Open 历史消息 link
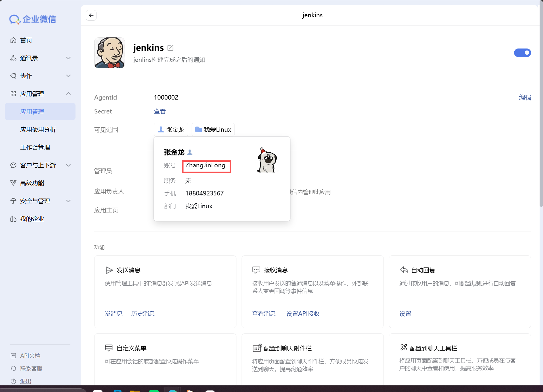This screenshot has height=392, width=543. pyautogui.click(x=143, y=314)
